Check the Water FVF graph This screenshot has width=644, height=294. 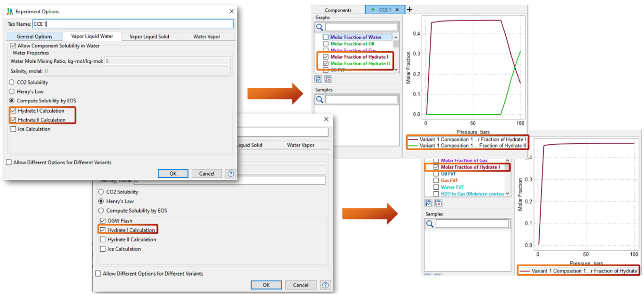(436, 187)
